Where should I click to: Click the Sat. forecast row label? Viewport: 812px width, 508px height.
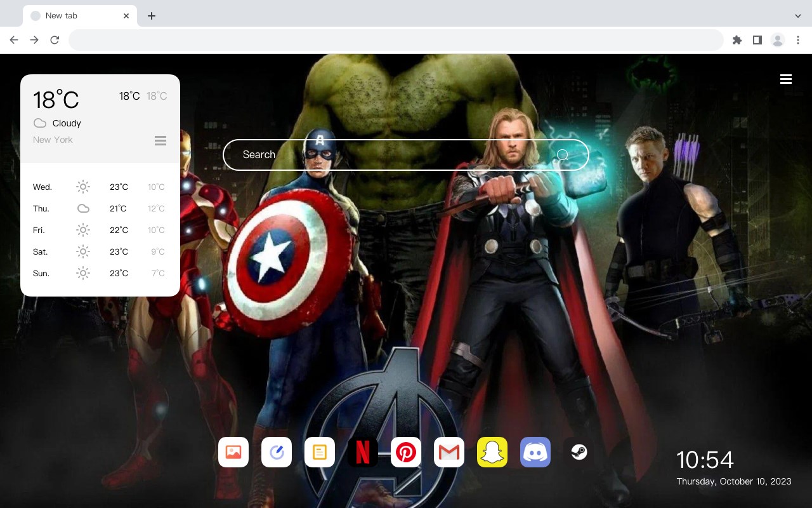coord(41,251)
